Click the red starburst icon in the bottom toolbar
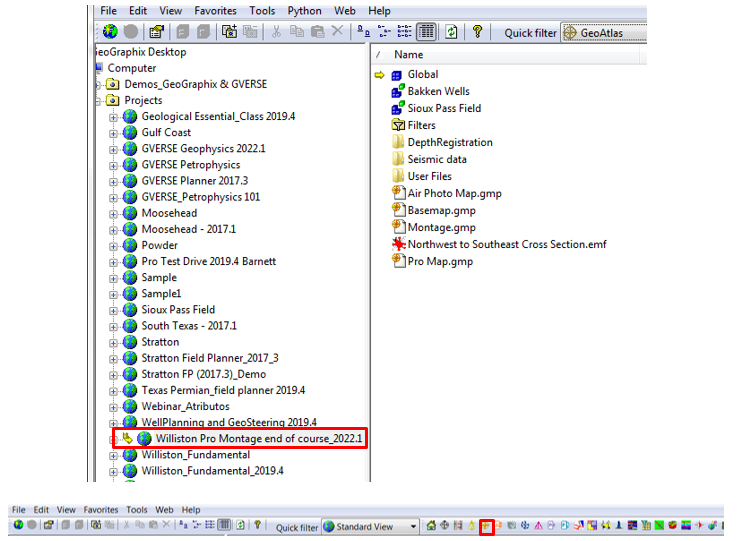This screenshot has height=541, width=737. (x=700, y=525)
